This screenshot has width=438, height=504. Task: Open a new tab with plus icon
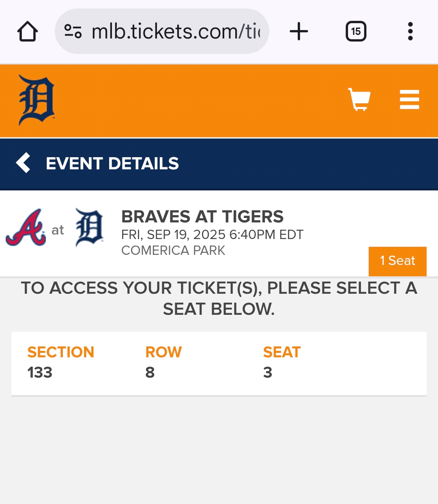[299, 32]
